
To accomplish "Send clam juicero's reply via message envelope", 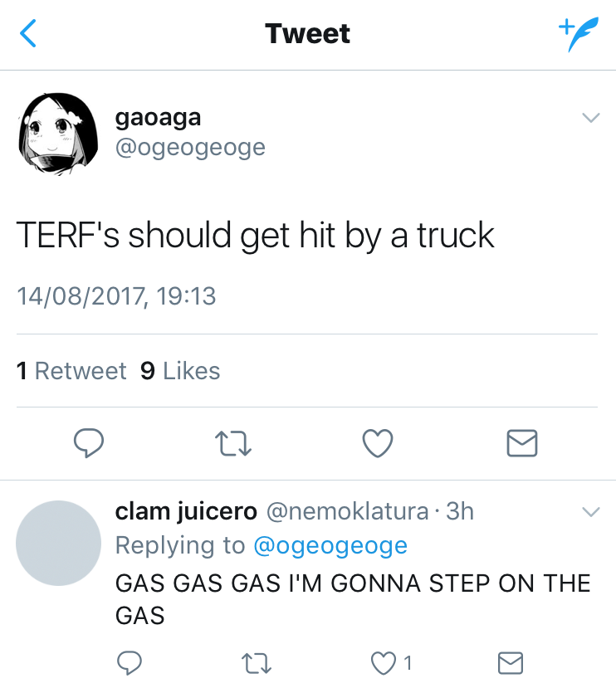I will click(509, 662).
